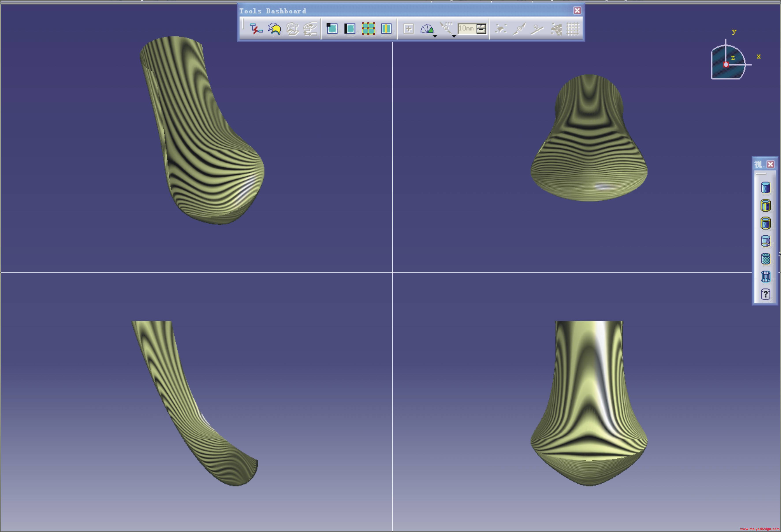The image size is (781, 532).
Task: Select Shading with Edges cylinder icon
Action: click(x=766, y=205)
